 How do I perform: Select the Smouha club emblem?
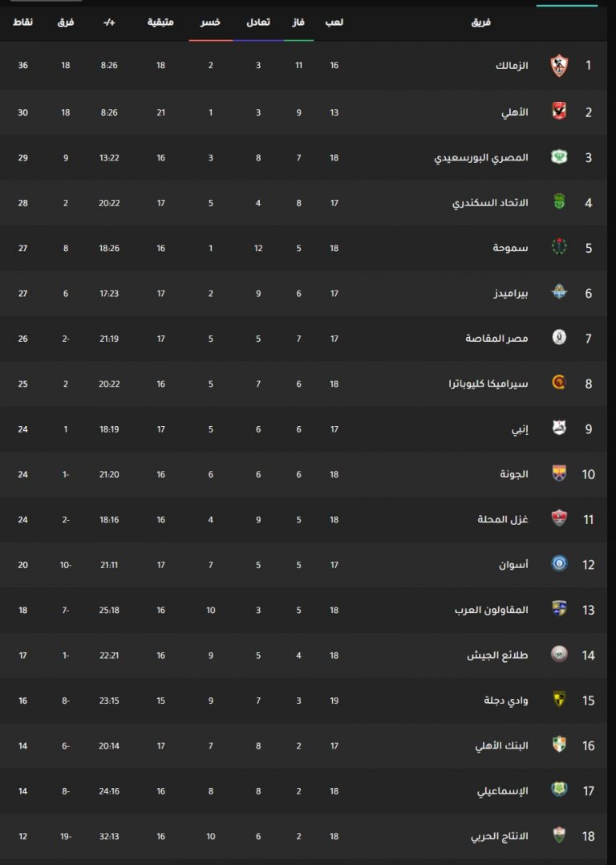coord(559,247)
